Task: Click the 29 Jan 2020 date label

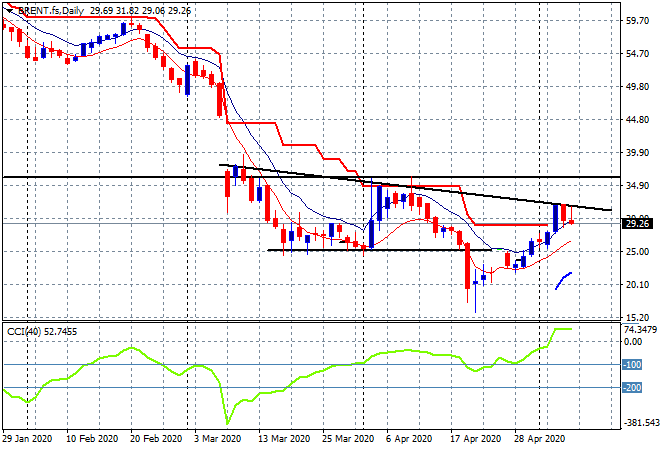Action: pyautogui.click(x=27, y=439)
